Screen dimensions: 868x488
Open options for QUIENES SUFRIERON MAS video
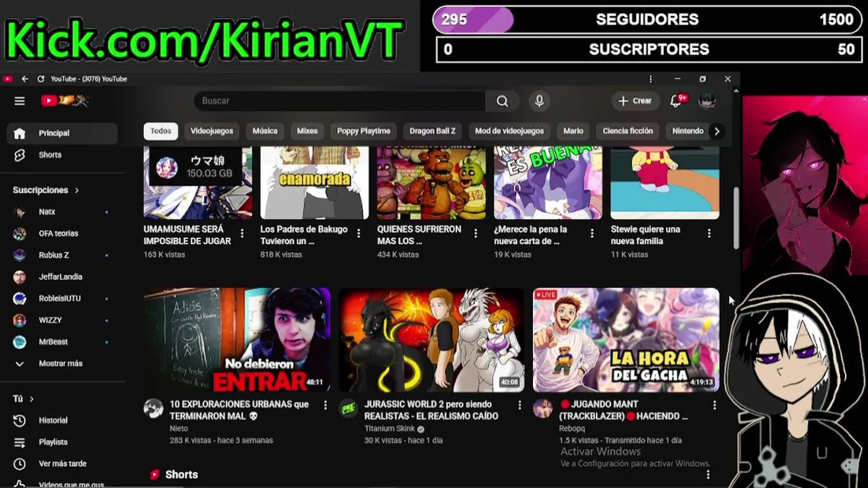475,233
